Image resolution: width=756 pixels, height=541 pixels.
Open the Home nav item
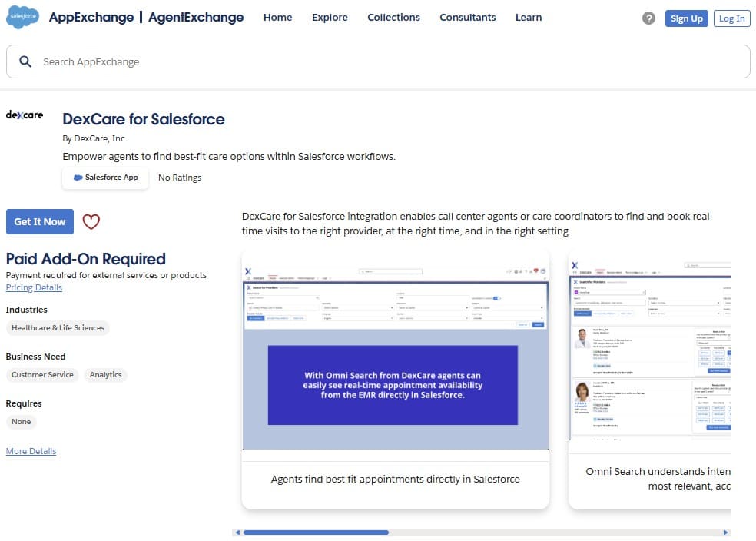tap(277, 18)
